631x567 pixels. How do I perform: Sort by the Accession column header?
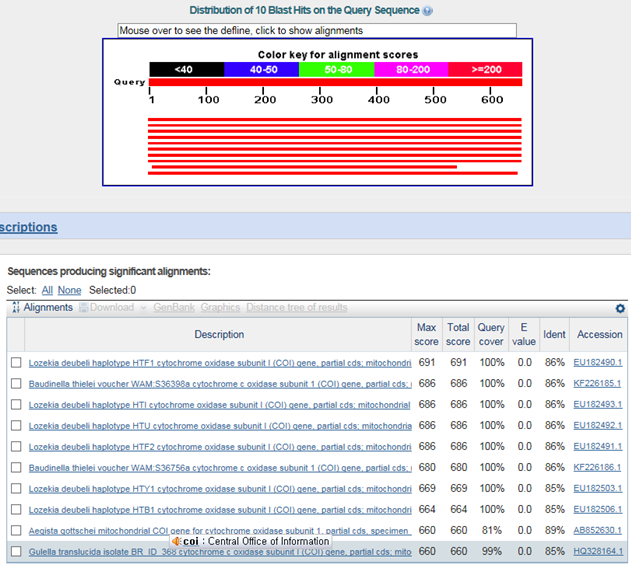pos(599,334)
